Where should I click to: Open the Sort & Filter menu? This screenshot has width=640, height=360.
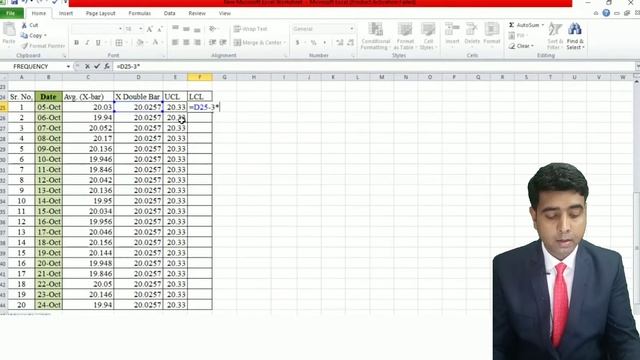tap(555, 36)
